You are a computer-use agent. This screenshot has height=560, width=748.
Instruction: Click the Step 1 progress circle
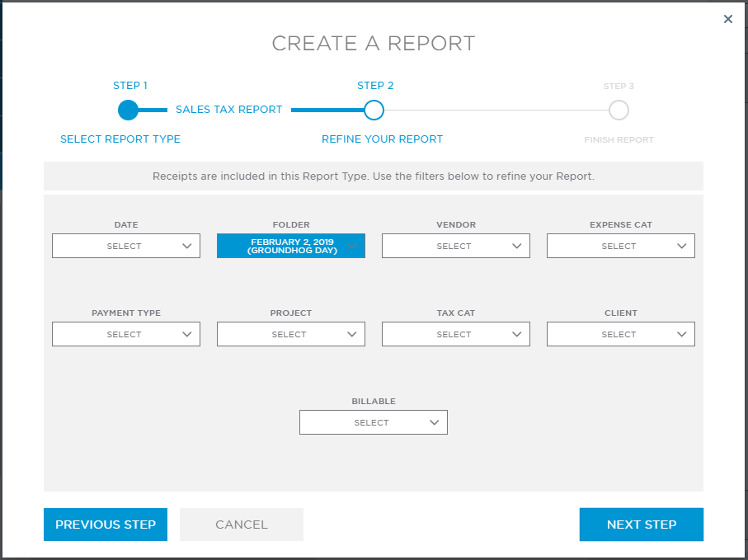[128, 110]
